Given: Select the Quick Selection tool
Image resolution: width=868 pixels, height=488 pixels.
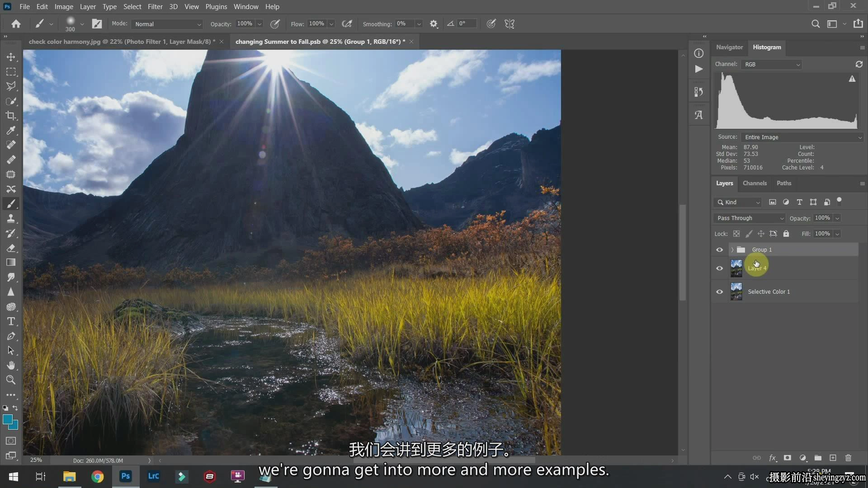Looking at the screenshot, I should 11,101.
